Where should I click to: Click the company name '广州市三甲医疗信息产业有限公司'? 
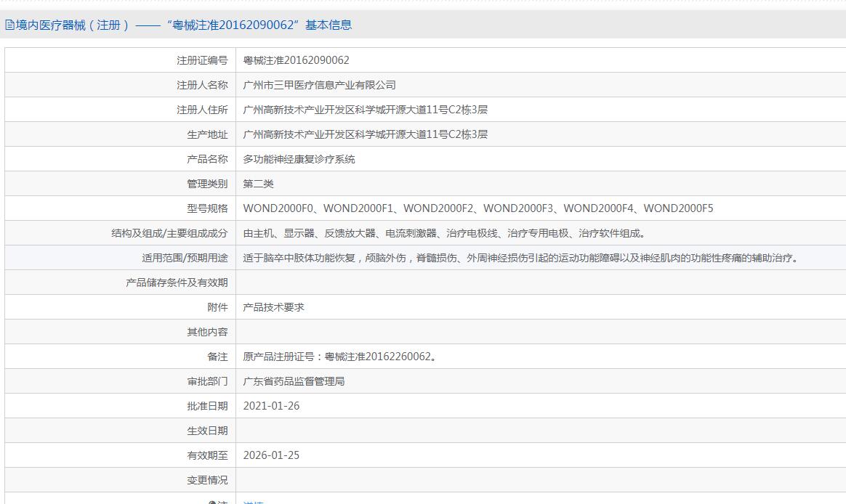pyautogui.click(x=319, y=85)
